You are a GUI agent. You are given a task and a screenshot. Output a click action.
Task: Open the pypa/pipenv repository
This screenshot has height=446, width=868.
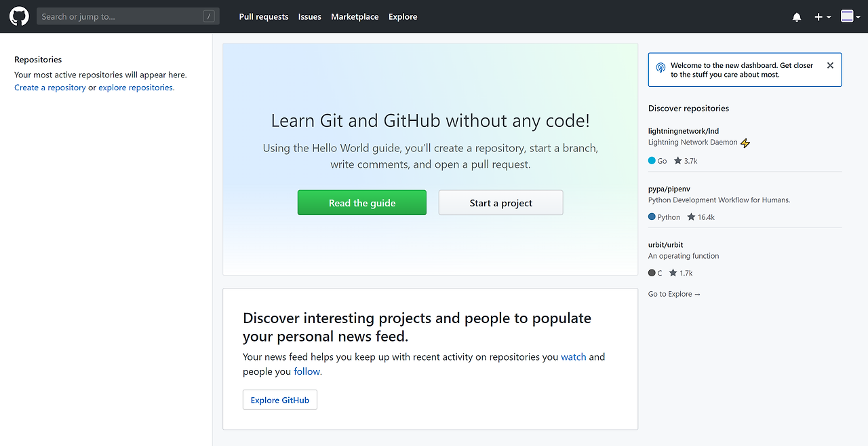coord(669,189)
